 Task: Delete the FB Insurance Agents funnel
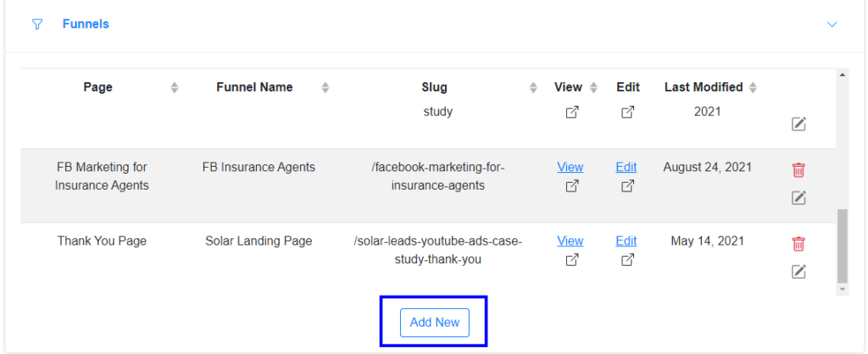[x=798, y=170]
